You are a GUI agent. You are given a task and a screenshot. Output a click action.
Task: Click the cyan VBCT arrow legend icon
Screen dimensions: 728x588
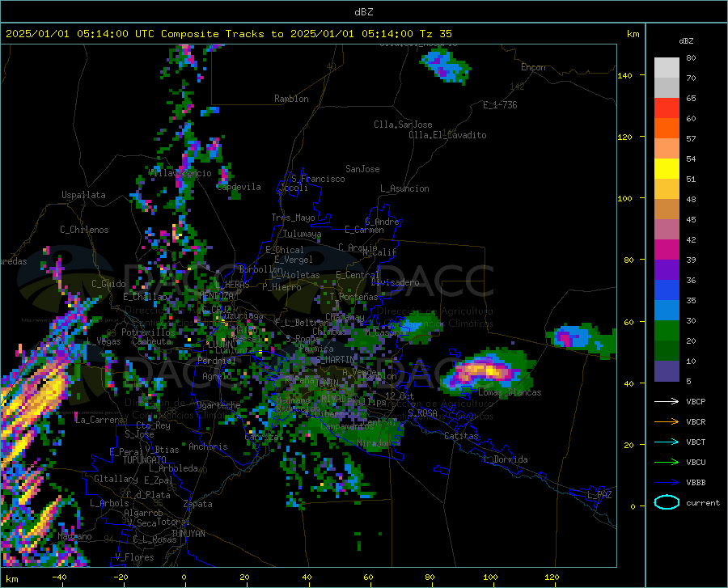pyautogui.click(x=667, y=442)
